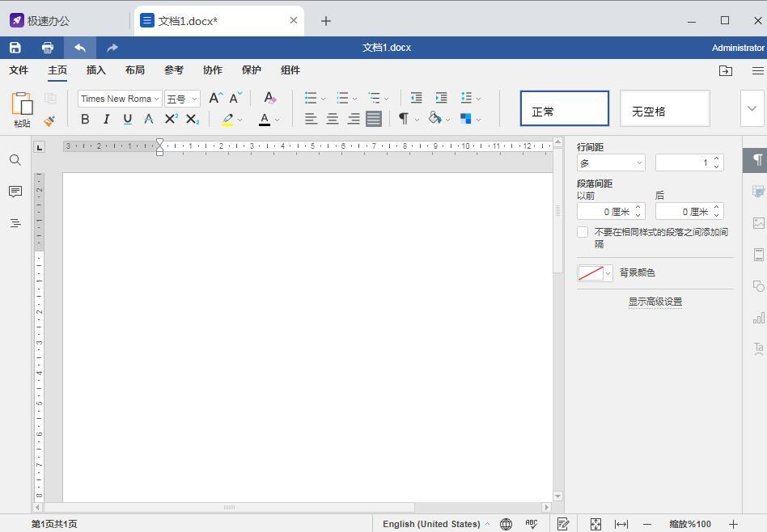767x532 pixels.
Task: Set document language with globe icon
Action: pyautogui.click(x=506, y=524)
